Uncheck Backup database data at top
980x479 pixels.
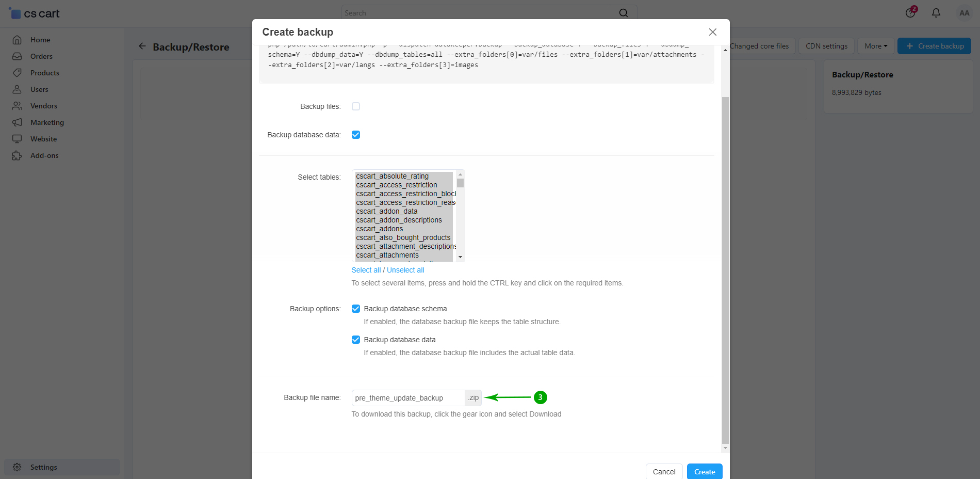pyautogui.click(x=356, y=135)
